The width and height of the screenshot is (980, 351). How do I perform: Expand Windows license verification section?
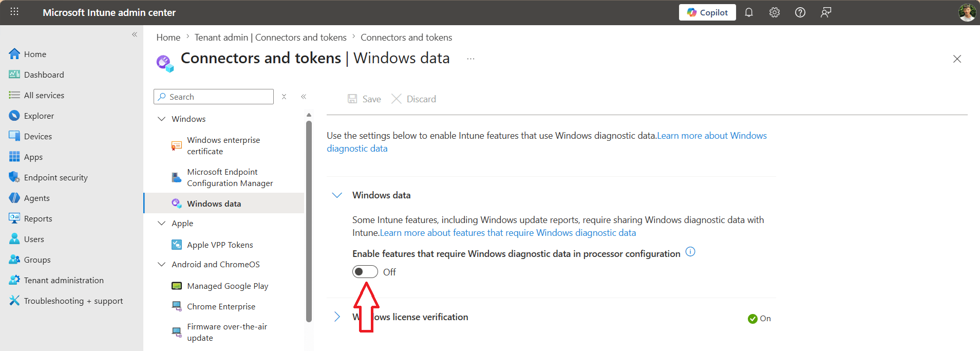click(x=337, y=317)
